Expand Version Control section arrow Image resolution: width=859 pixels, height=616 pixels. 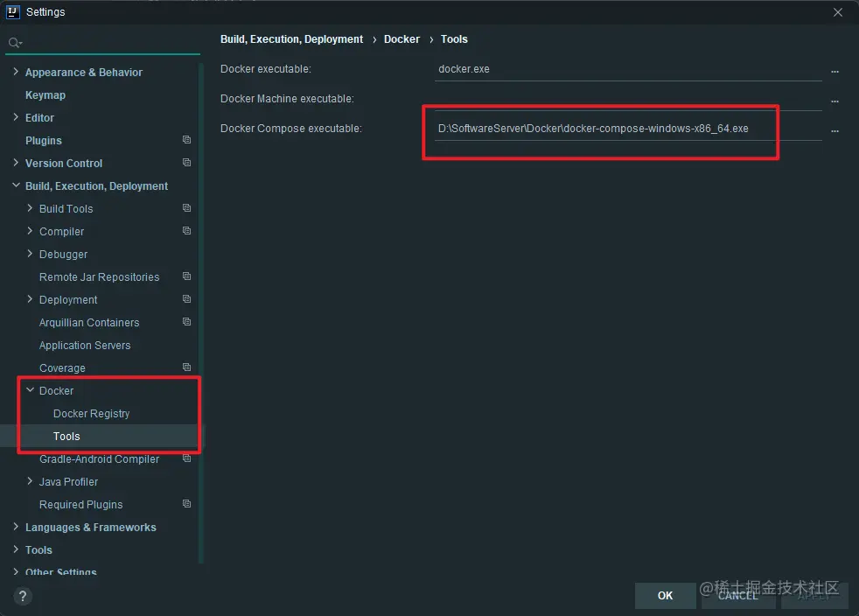click(16, 163)
